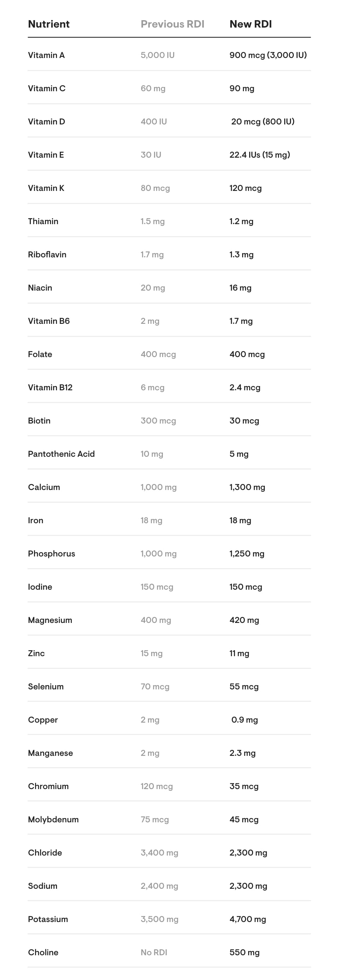Select Copper new RDI 0.9 mg
The height and width of the screenshot is (980, 337).
[245, 720]
